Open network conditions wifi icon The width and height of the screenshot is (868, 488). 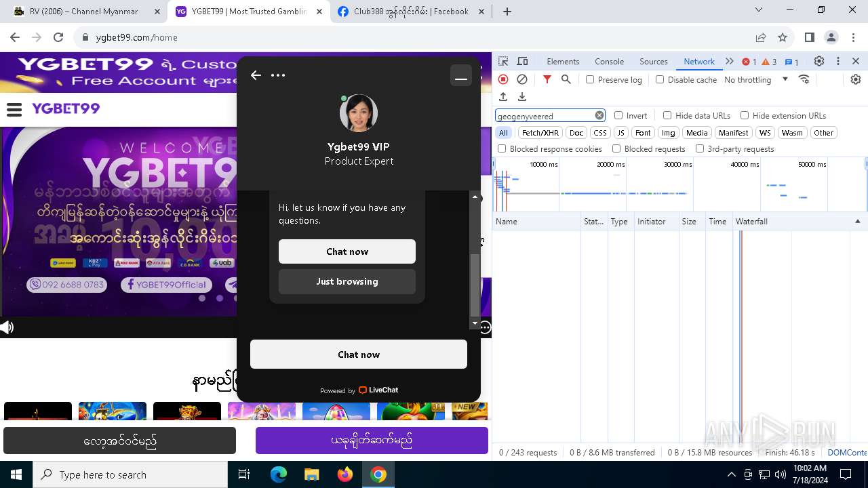pos(804,79)
